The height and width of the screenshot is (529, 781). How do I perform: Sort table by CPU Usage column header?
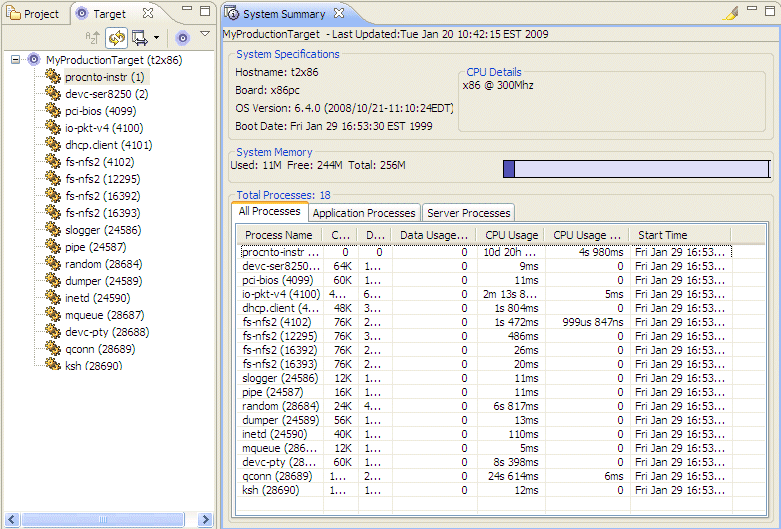pyautogui.click(x=510, y=235)
